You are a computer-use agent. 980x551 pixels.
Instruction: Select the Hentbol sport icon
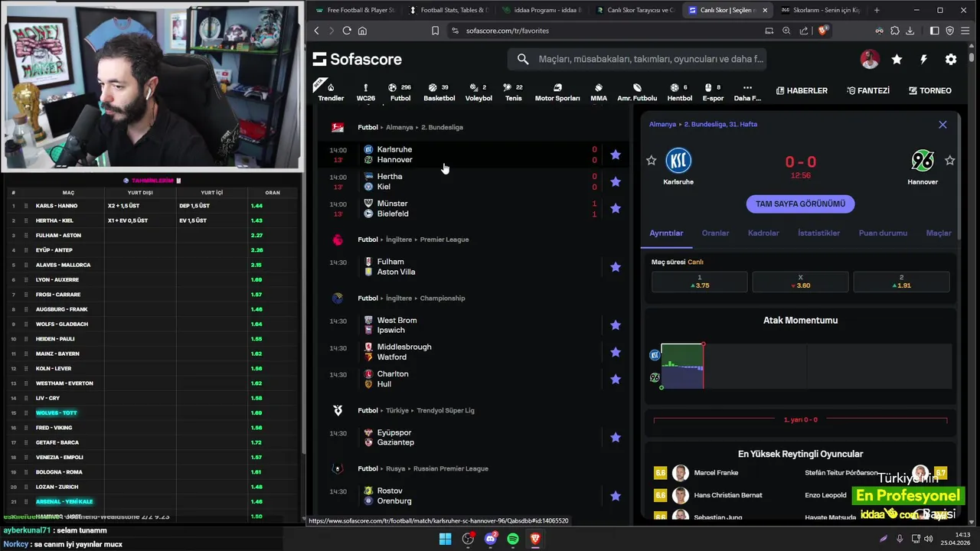(x=679, y=92)
